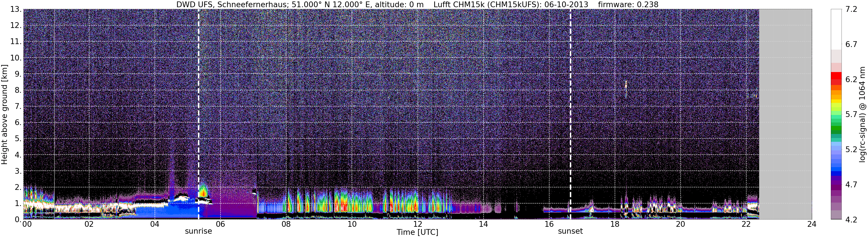868x238 pixels.
Task: Click the colorbar tick label "6.2"
Action: 851,80
